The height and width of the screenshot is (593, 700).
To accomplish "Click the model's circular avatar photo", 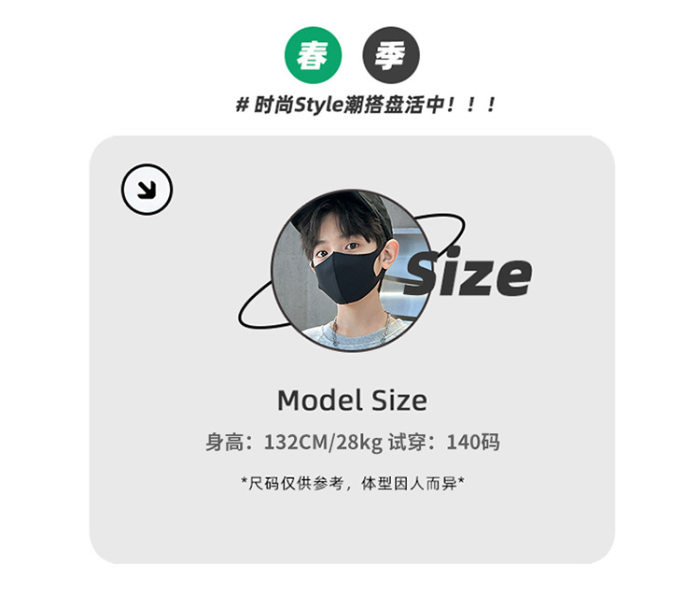I will (351, 270).
